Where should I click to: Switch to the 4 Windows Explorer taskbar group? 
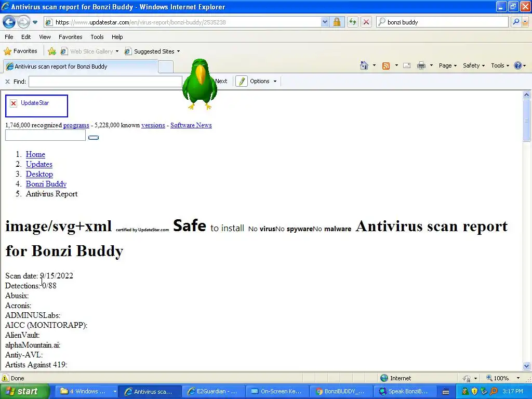click(x=86, y=391)
